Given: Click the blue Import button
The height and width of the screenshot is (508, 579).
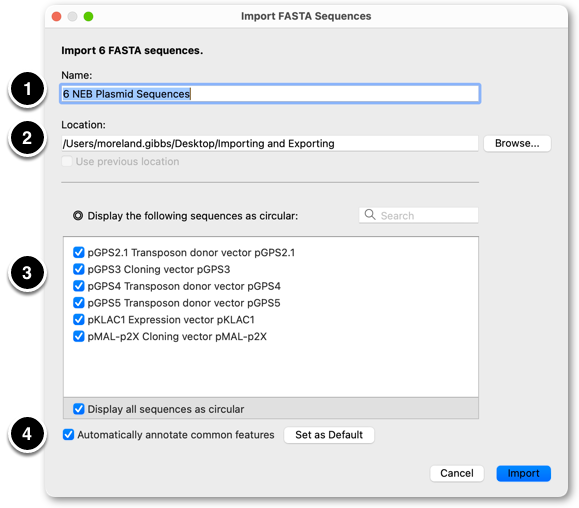Looking at the screenshot, I should 523,473.
